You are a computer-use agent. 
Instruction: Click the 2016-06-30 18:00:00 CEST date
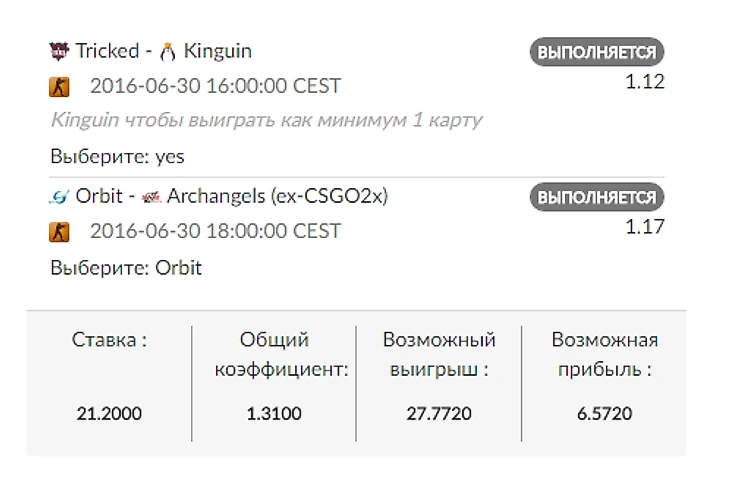(x=215, y=232)
